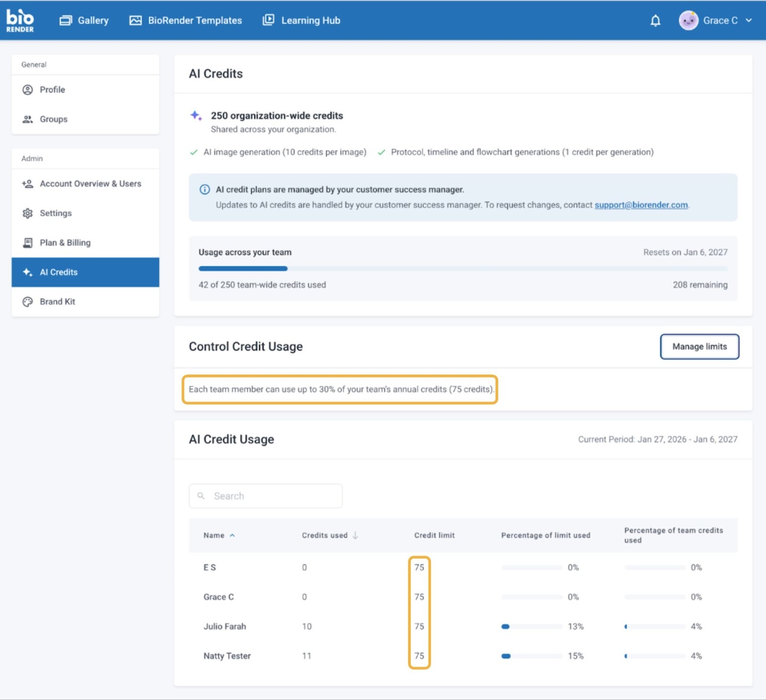Screen dimensions: 766x700
Task: Open notifications with the bell icon
Action: [655, 20]
